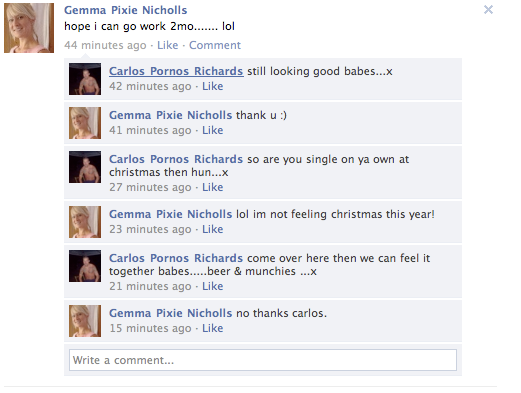
Task: Click Gemma's avatar on "no thanks carlos" comment
Action: click(x=85, y=321)
